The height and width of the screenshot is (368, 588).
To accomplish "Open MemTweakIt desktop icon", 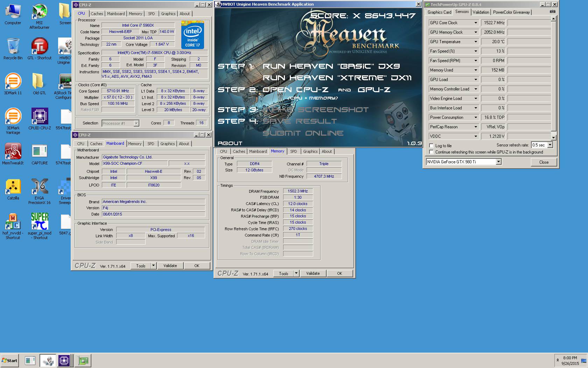I will pyautogui.click(x=13, y=154).
